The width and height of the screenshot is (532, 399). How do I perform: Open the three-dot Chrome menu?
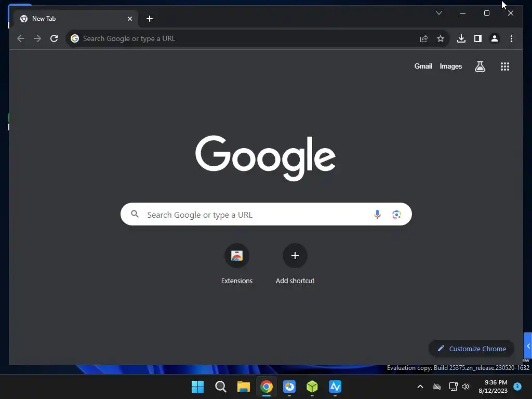[511, 38]
